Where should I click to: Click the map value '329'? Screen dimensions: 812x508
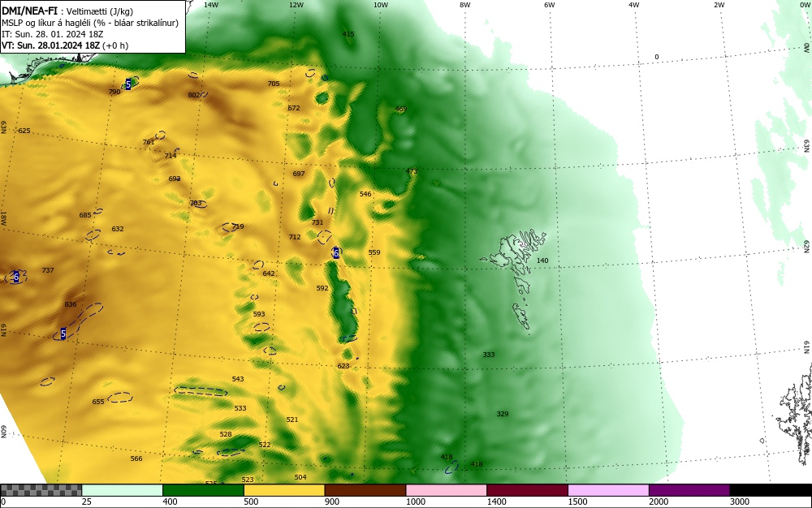[503, 414]
